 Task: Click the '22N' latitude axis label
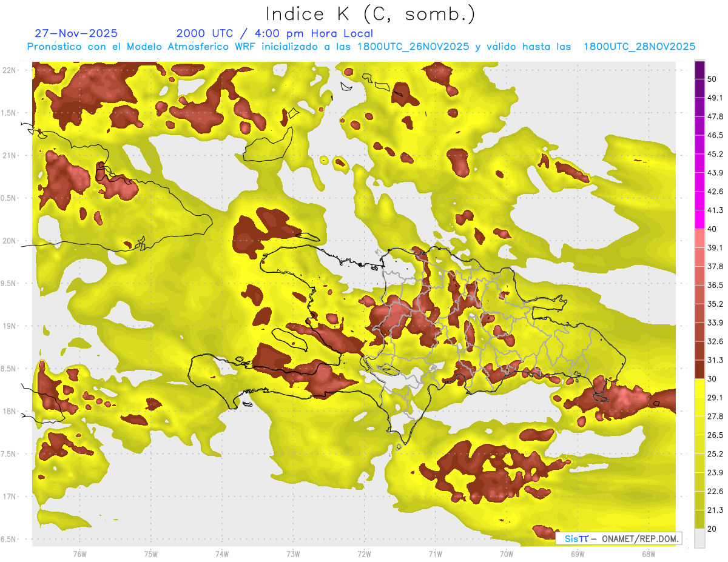tap(9, 70)
